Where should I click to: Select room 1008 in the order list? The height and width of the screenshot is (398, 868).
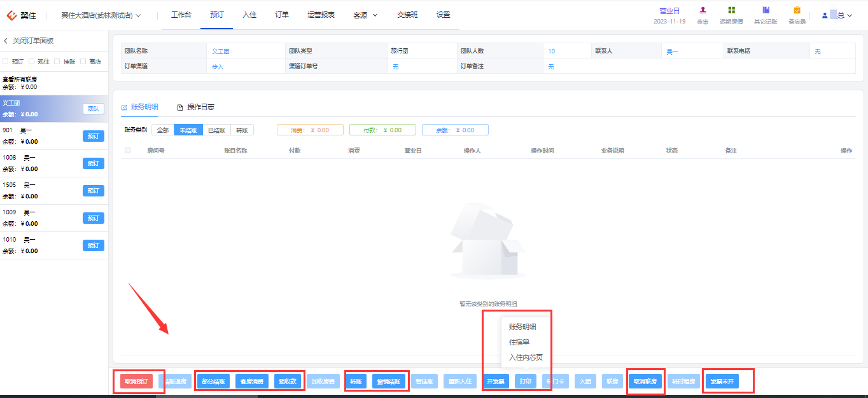tap(54, 163)
